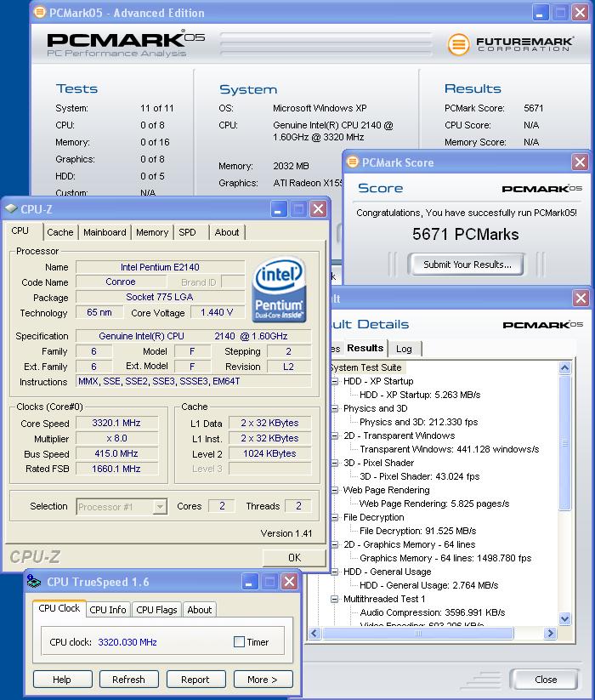Image resolution: width=595 pixels, height=700 pixels.
Task: Open the About tab in CPU-Z
Action: coord(227,232)
